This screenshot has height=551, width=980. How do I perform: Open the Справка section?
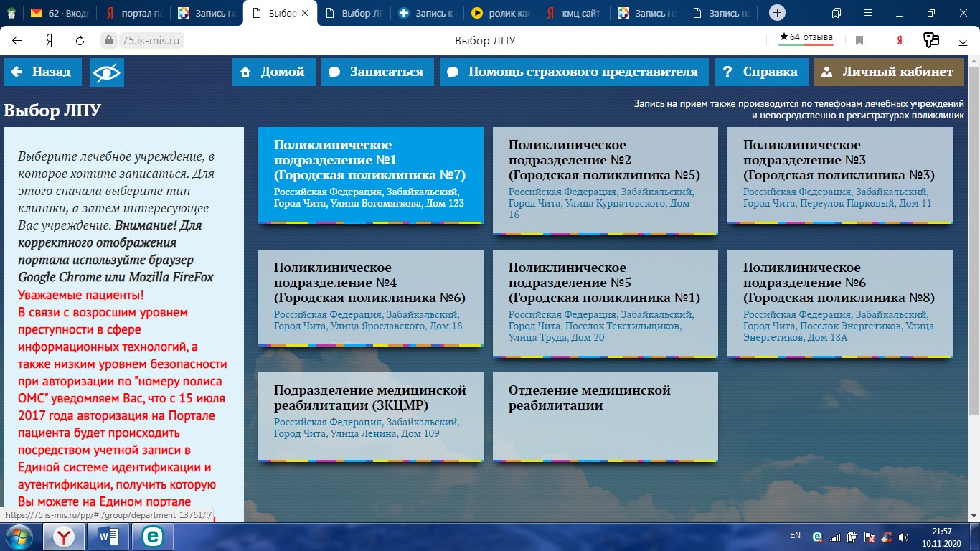point(760,72)
